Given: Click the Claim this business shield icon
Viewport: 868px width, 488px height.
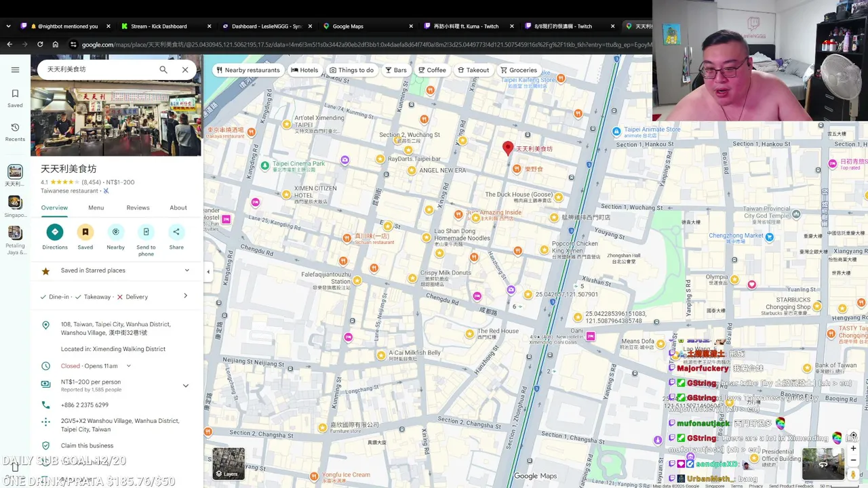Looking at the screenshot, I should tap(45, 445).
